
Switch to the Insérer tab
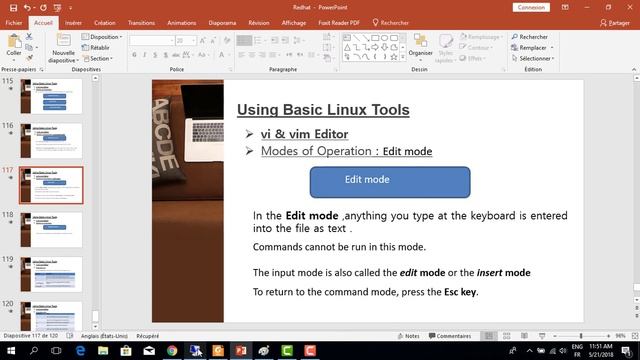point(73,23)
